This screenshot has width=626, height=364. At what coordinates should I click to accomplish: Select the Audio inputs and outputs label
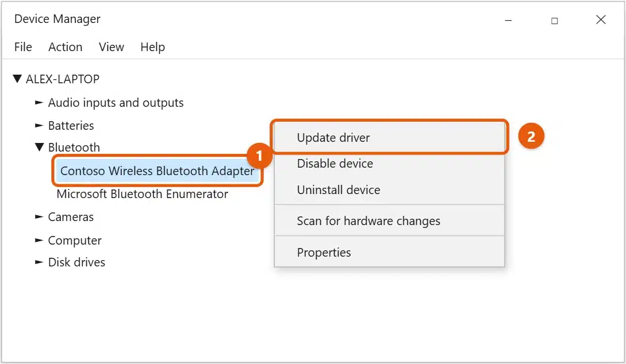pos(116,103)
